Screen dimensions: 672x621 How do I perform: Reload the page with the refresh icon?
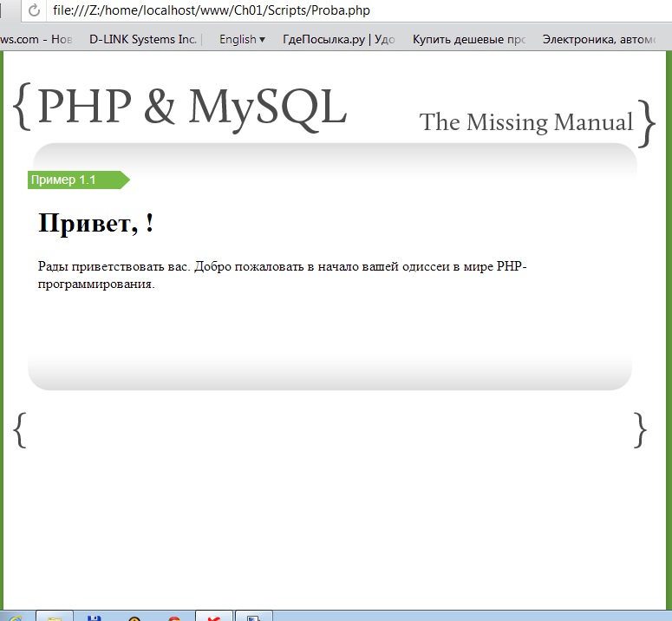click(34, 11)
